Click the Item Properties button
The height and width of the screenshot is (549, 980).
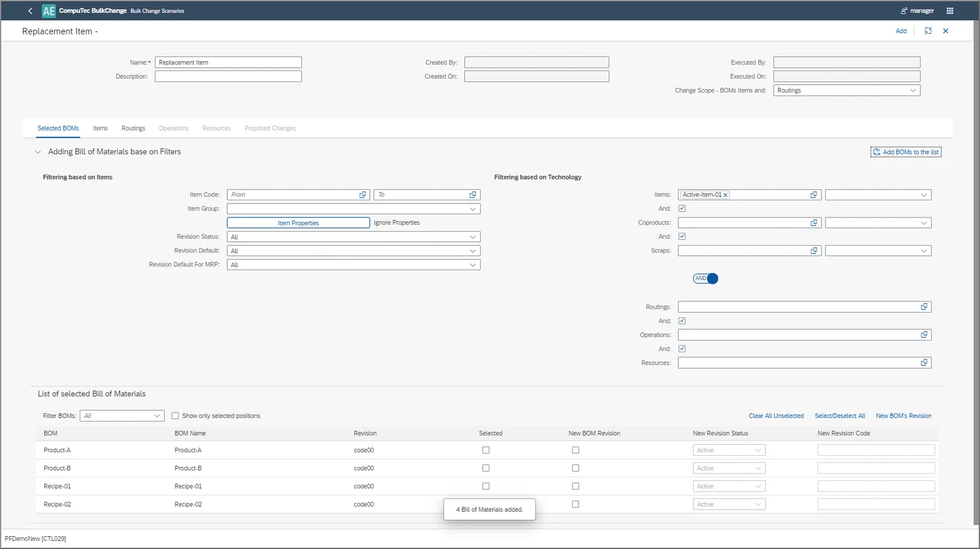point(298,223)
